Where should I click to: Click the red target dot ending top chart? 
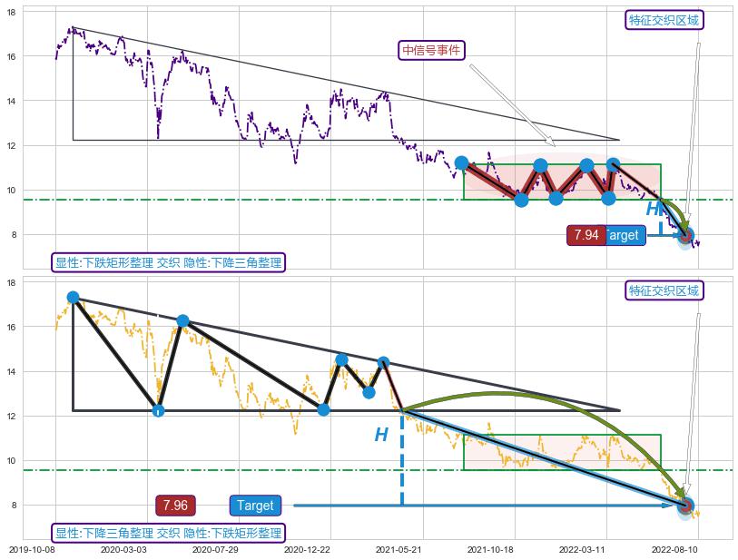point(686,235)
